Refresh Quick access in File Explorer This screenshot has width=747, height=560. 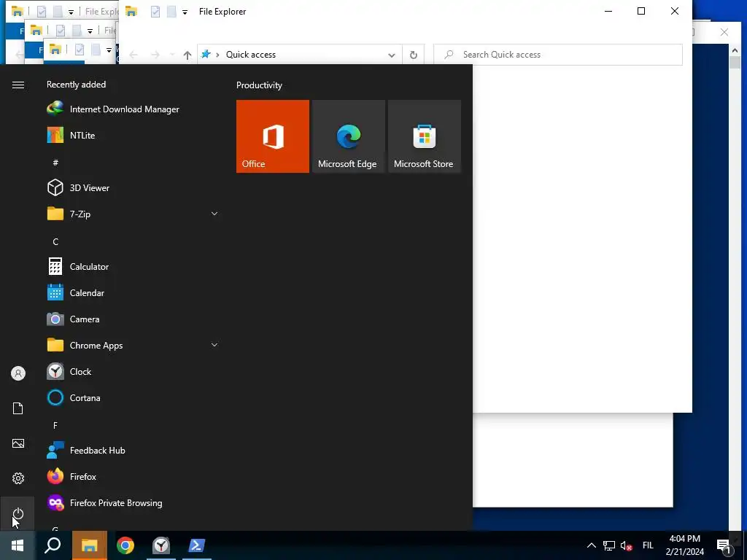pyautogui.click(x=414, y=55)
